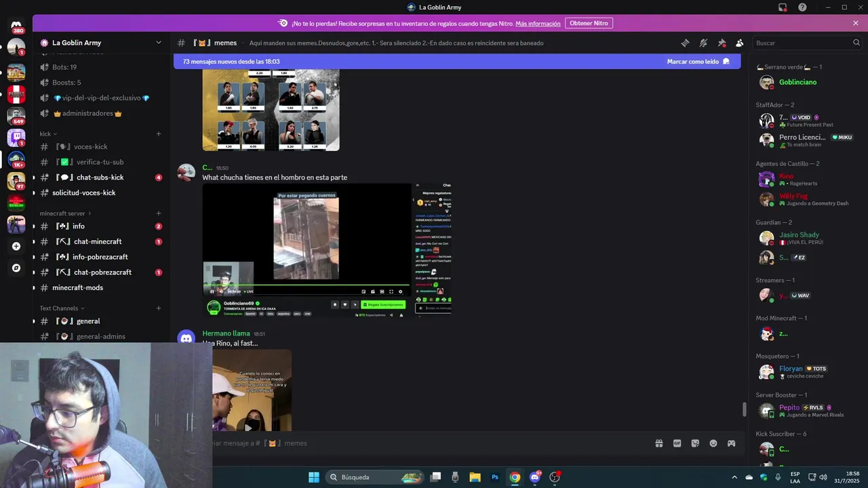This screenshot has width=868, height=488.
Task: Click the chat messages scrollbar
Action: (744, 409)
